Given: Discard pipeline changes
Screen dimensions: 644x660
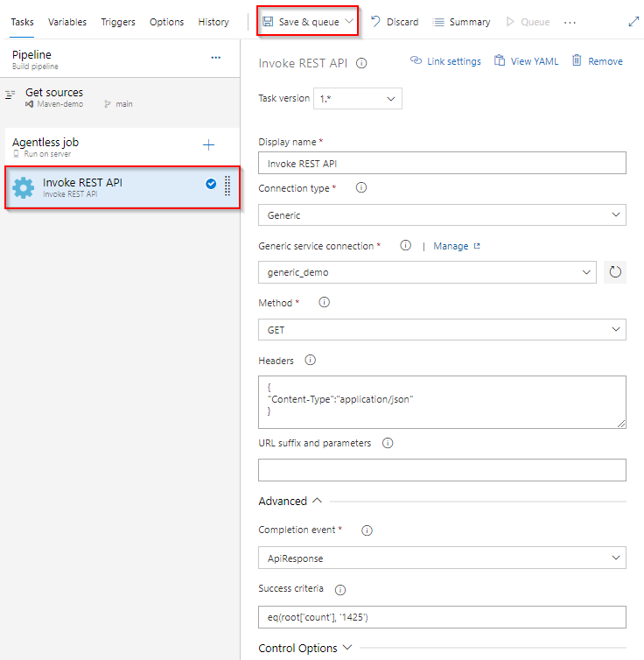Looking at the screenshot, I should coord(394,22).
